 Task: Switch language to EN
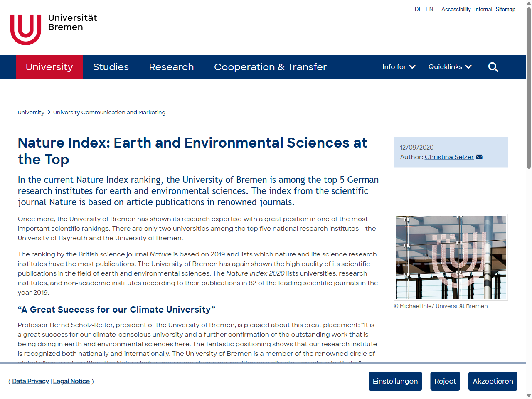pyautogui.click(x=429, y=9)
